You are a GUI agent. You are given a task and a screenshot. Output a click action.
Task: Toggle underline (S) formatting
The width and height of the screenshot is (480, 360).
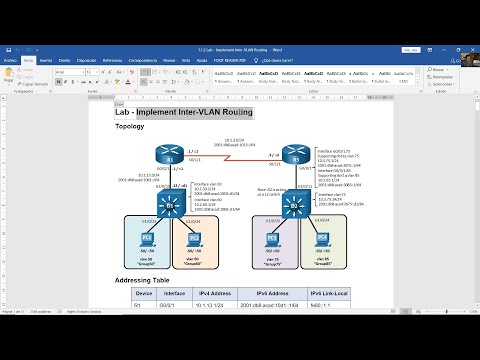tap(73, 82)
